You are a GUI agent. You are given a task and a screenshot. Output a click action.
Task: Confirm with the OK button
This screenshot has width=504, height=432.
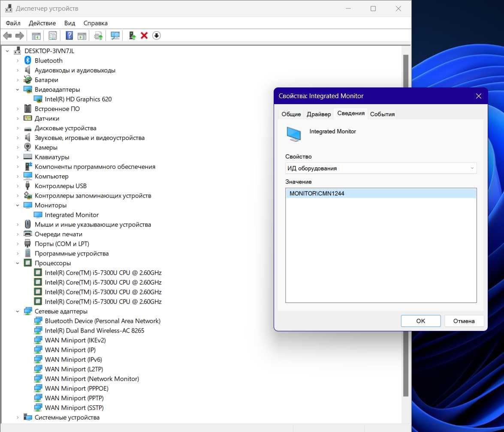point(420,321)
